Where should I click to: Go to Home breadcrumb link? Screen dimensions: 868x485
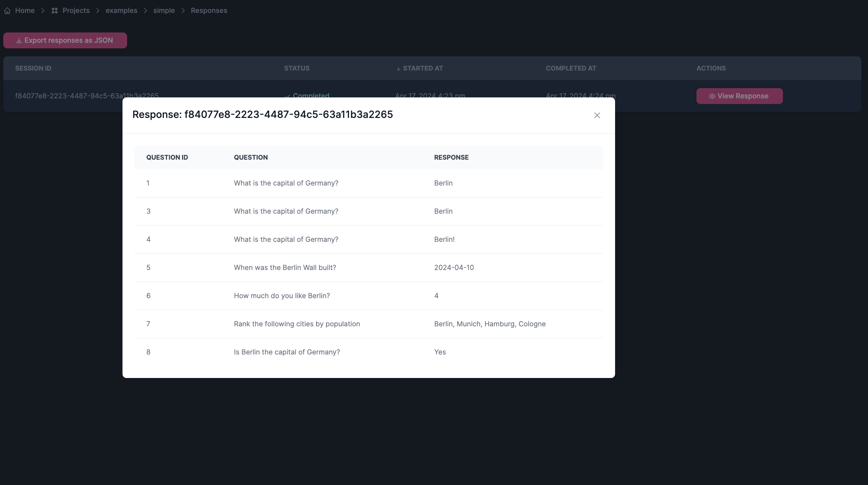point(25,11)
